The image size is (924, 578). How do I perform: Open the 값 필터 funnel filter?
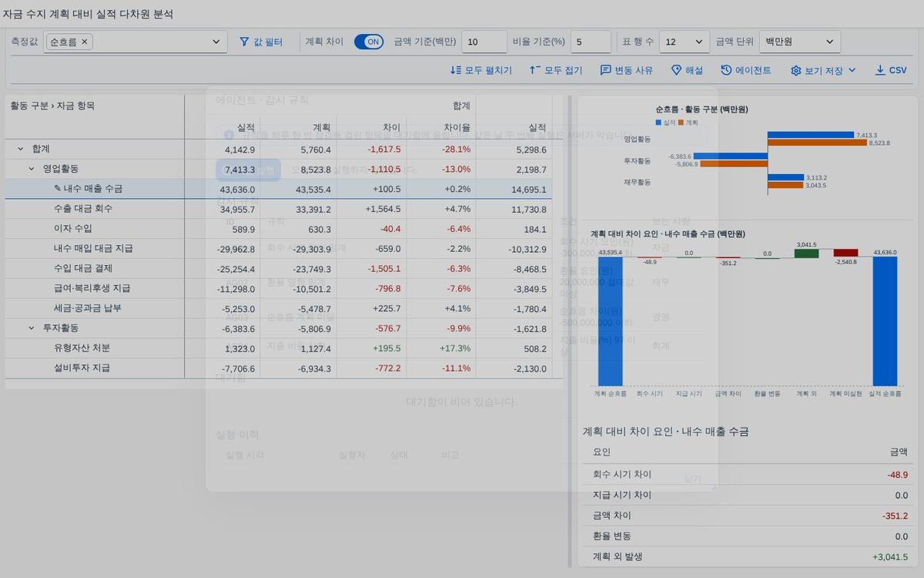pyautogui.click(x=261, y=42)
